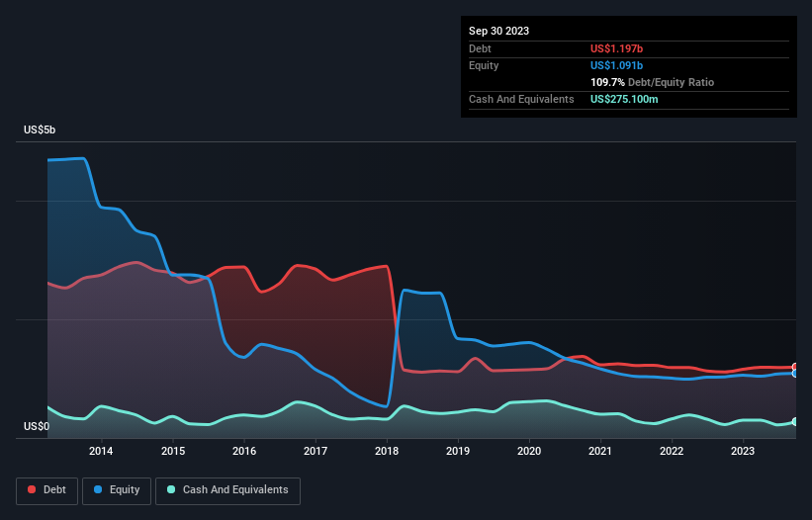The width and height of the screenshot is (812, 520).
Task: Click the 2017 x-axis label
Action: point(316,451)
